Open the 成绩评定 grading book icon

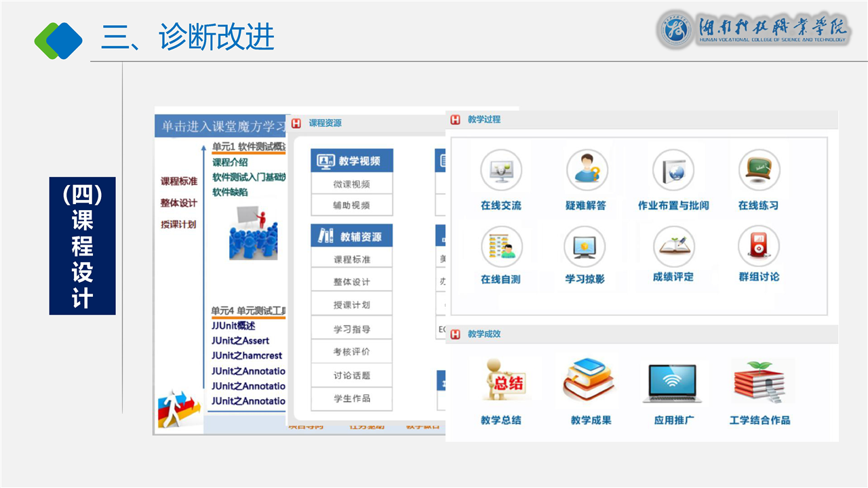pyautogui.click(x=673, y=245)
